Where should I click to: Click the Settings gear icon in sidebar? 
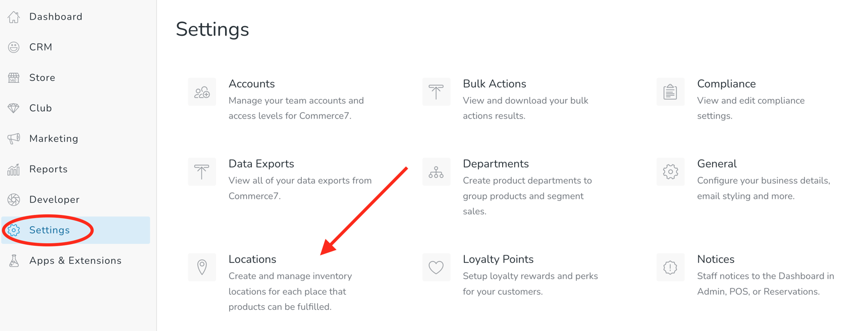14,230
